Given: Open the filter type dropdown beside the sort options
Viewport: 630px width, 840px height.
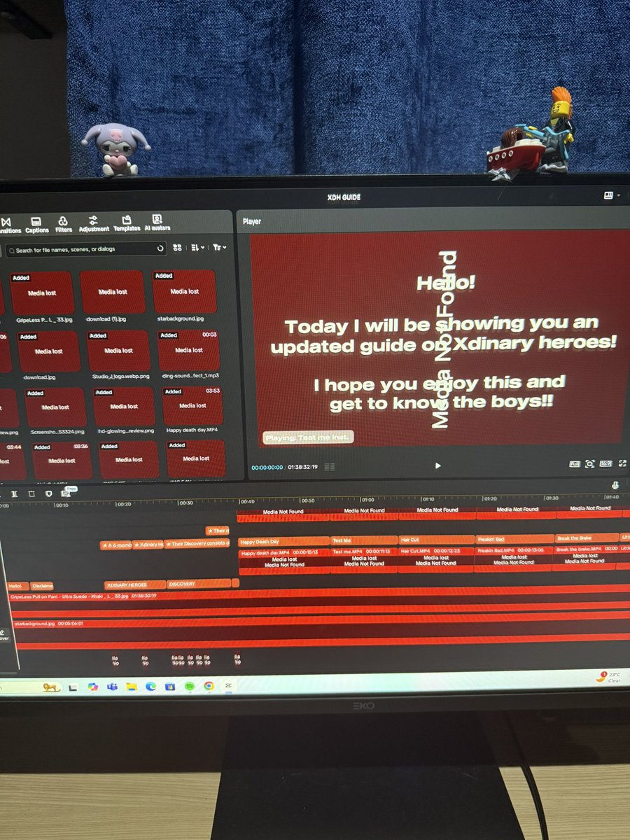Looking at the screenshot, I should click(x=220, y=247).
